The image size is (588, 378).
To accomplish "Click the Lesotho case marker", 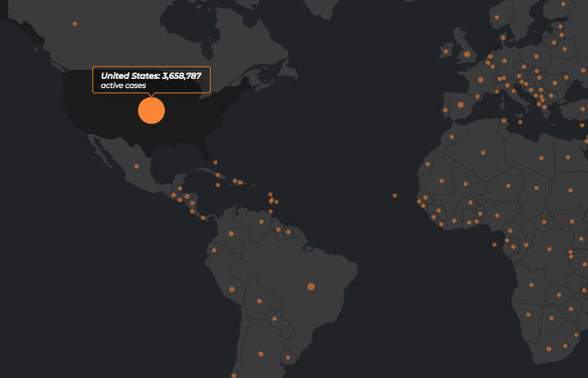I will pyautogui.click(x=564, y=346).
